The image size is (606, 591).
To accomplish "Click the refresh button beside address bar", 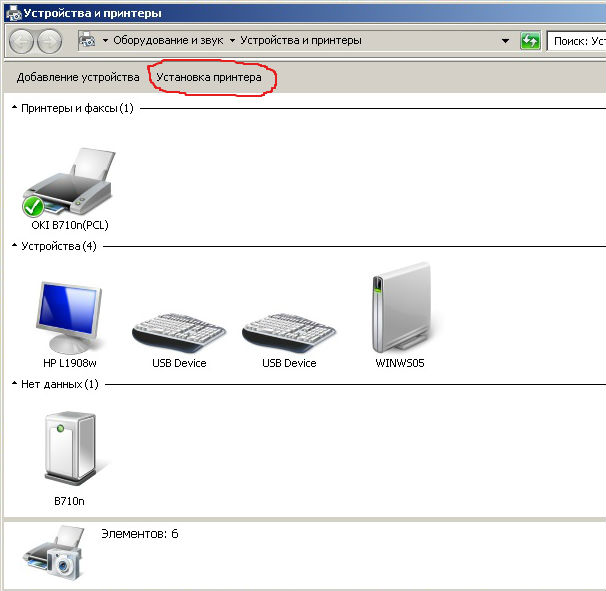I will [531, 41].
